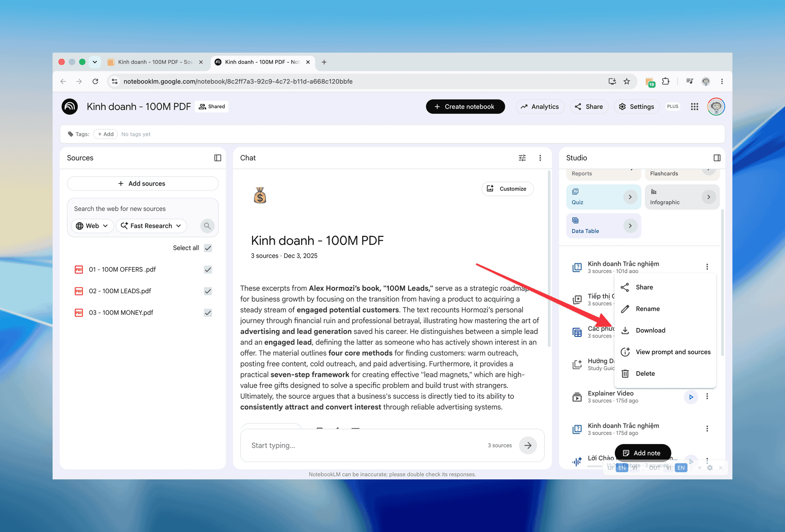Open Chrome tab search dropdown arrow
The image size is (785, 532).
coord(95,62)
